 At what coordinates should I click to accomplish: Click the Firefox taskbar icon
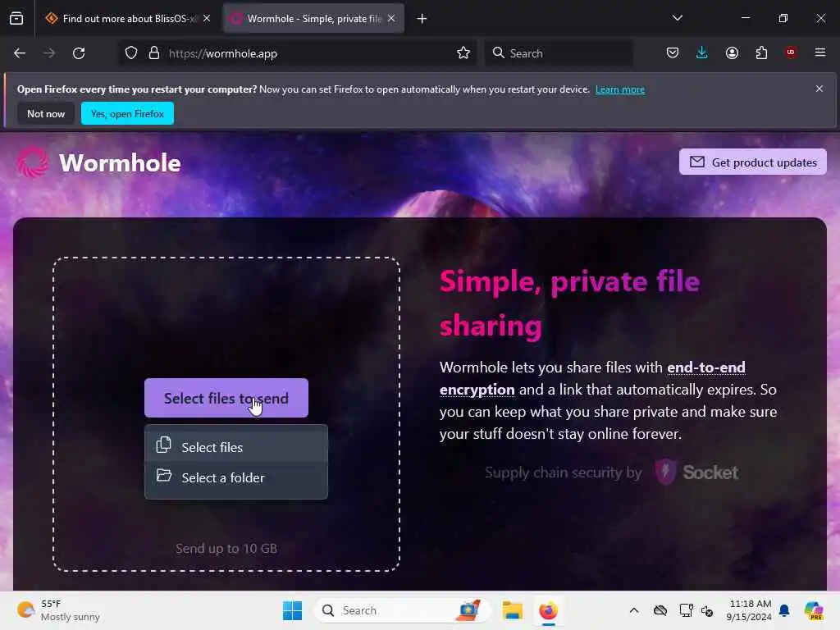548,610
